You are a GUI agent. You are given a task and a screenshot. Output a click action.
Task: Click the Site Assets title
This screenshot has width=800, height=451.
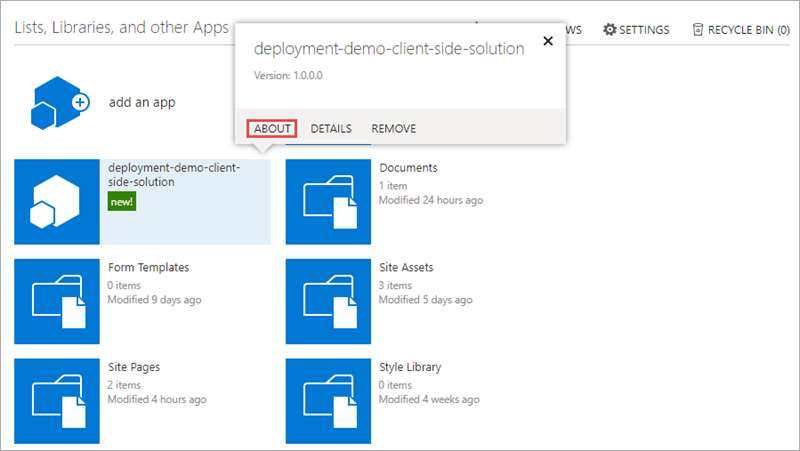406,267
